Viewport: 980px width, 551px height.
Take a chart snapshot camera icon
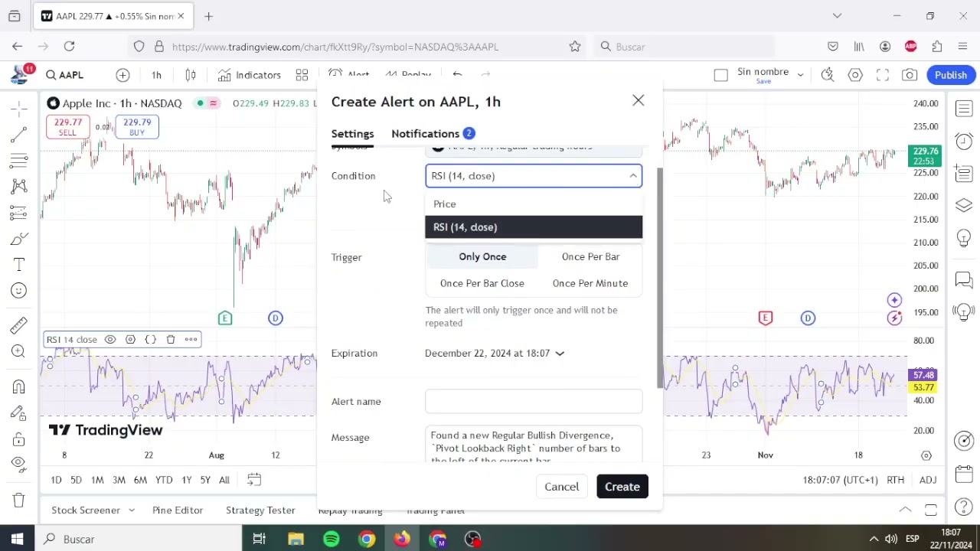[x=910, y=75]
